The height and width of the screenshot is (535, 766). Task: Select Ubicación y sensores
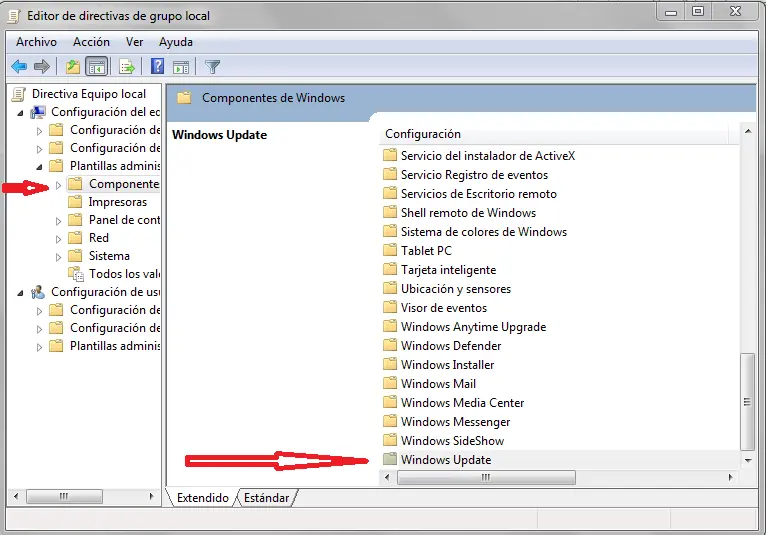coord(456,289)
